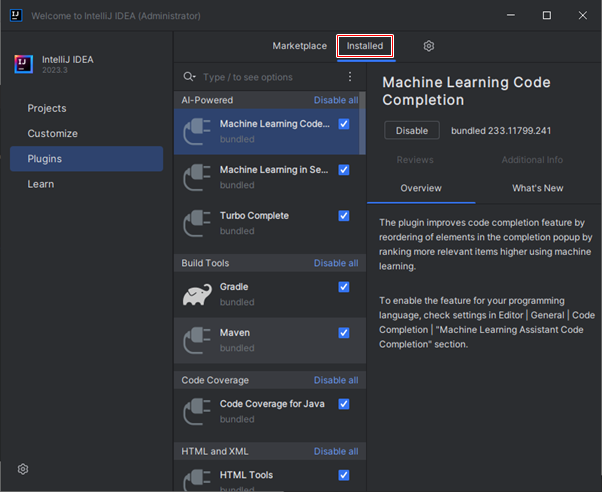Screen dimensions: 602x492
Task: Disable Turbo Complete via its checkbox
Action: click(344, 216)
